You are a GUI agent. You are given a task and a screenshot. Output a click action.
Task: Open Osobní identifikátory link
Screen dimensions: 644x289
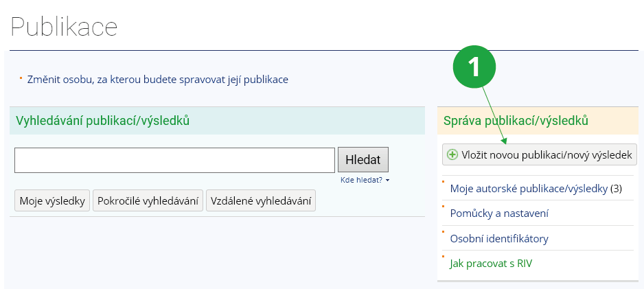498,239
